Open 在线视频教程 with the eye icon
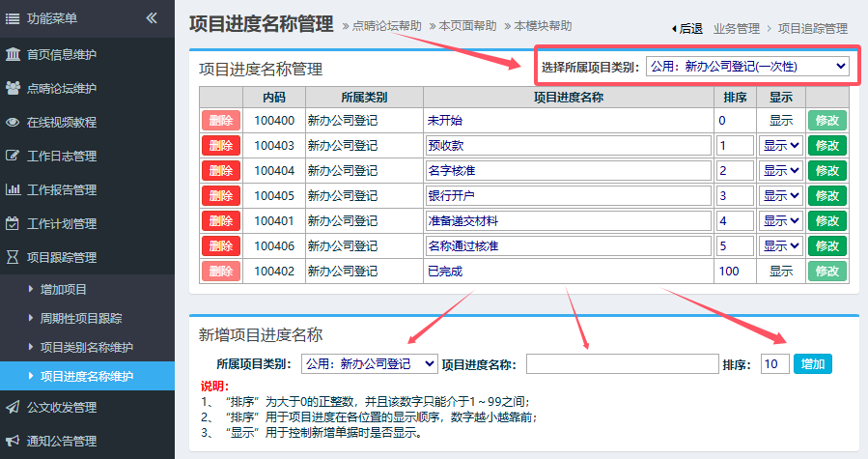Image resolution: width=868 pixels, height=459 pixels. (62, 122)
